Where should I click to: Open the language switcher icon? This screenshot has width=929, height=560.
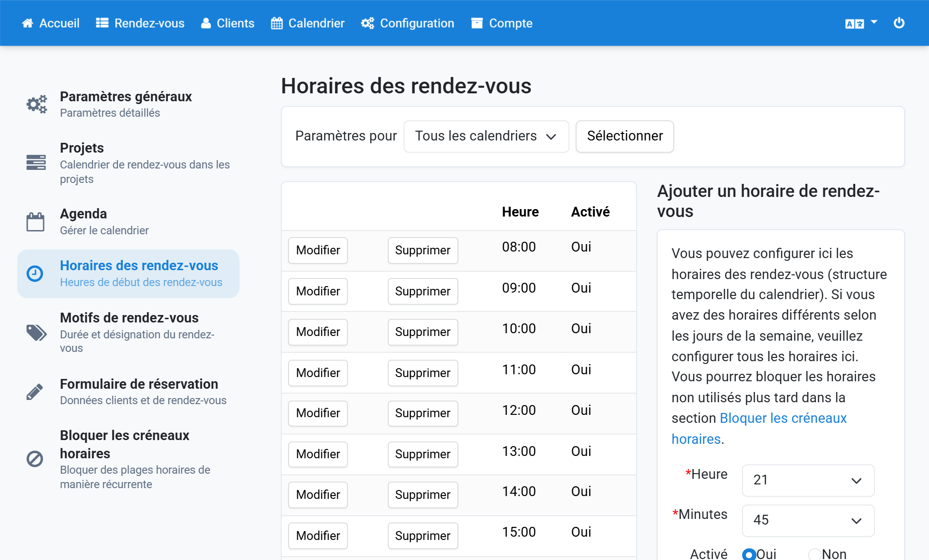[x=854, y=24]
